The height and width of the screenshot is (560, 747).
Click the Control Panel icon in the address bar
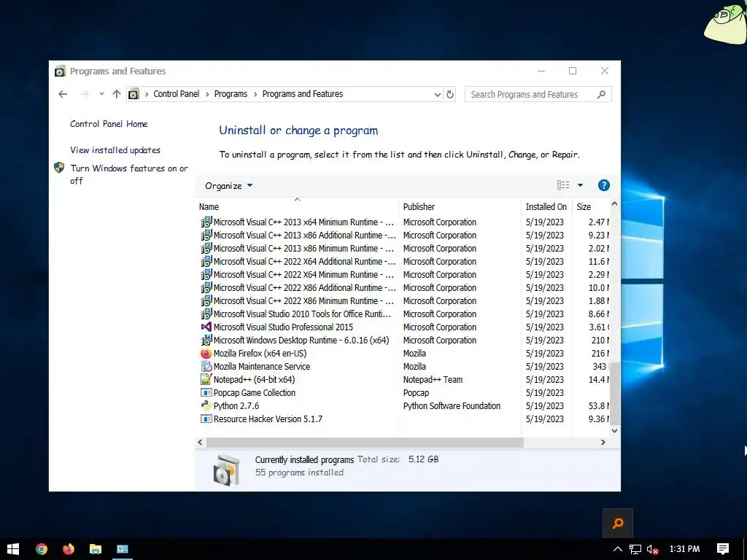click(134, 94)
